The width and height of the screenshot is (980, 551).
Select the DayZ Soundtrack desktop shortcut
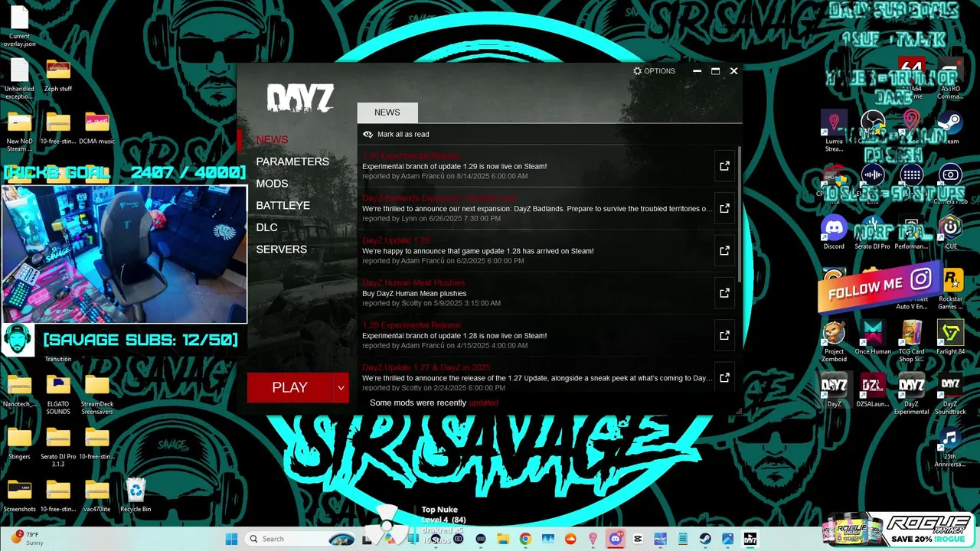point(950,393)
